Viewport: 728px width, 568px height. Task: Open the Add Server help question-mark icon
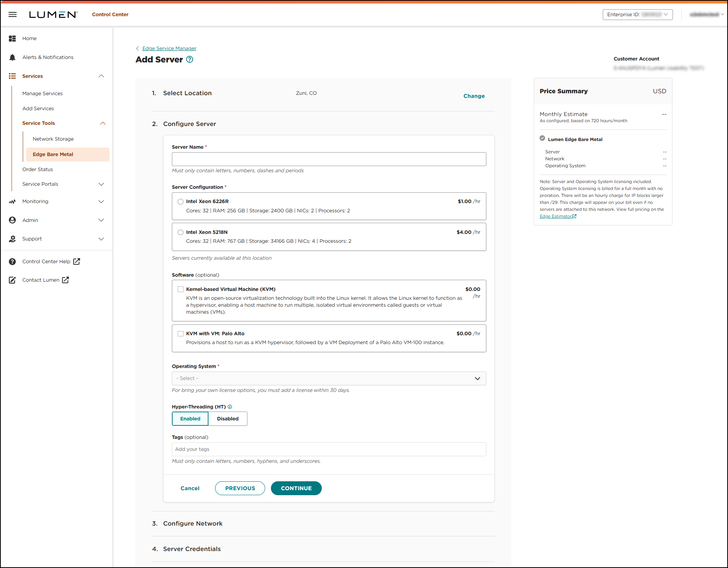pyautogui.click(x=189, y=59)
